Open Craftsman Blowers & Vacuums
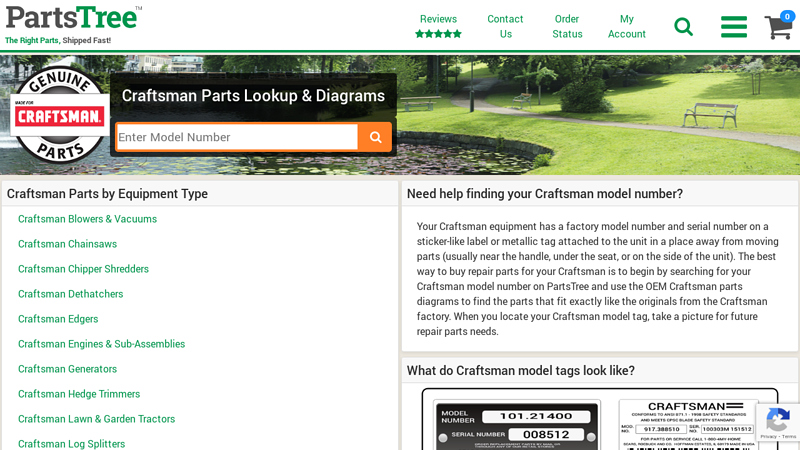Image resolution: width=800 pixels, height=450 pixels. click(x=87, y=219)
